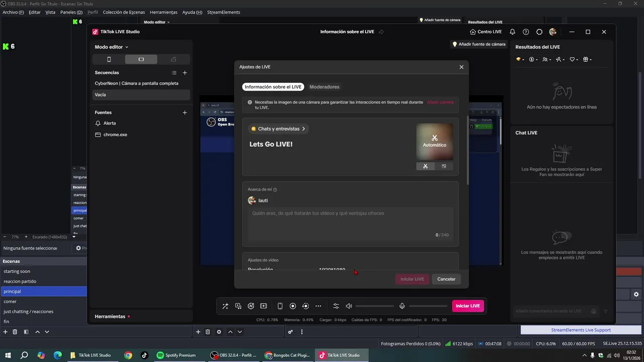Choose the image upload cover option
This screenshot has width=644, height=362.
click(444, 166)
